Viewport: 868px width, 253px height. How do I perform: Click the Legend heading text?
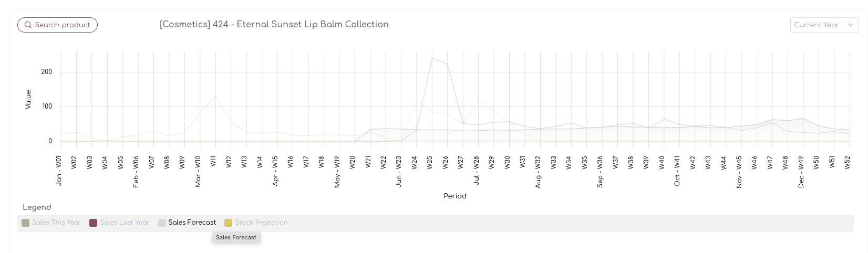(37, 207)
